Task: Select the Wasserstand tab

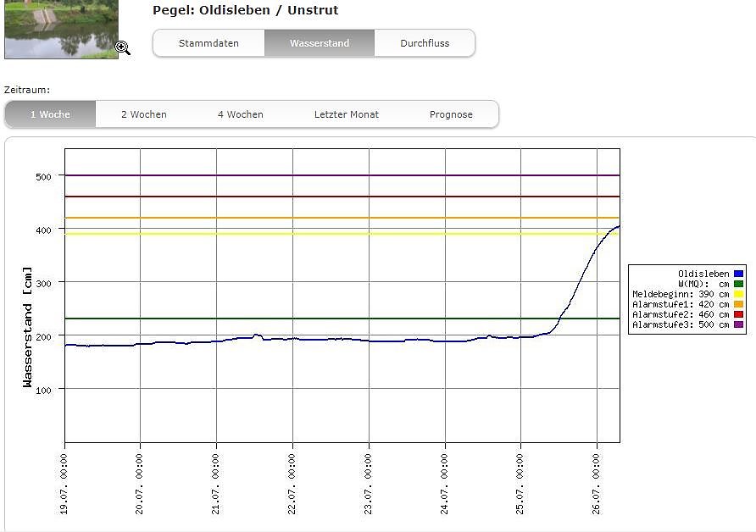Action: (320, 43)
